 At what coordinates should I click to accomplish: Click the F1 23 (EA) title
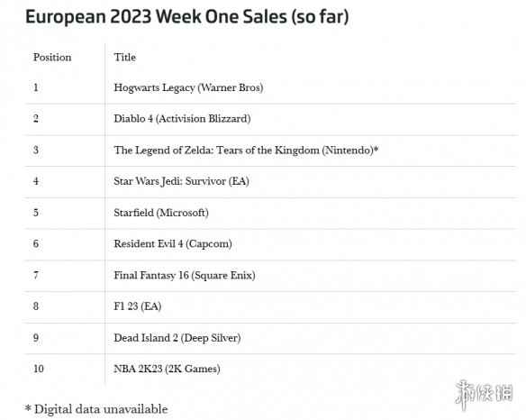click(138, 306)
